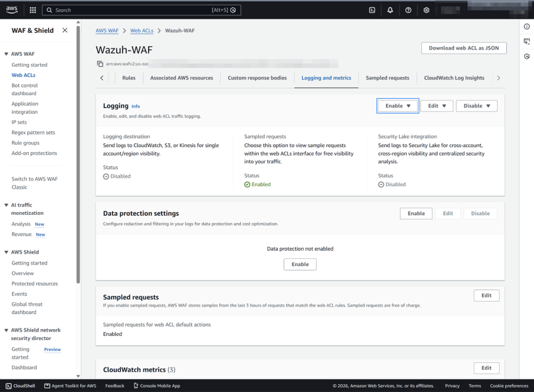The width and height of the screenshot is (534, 392).
Task: Open IP sets in the sidebar
Action: [19, 122]
